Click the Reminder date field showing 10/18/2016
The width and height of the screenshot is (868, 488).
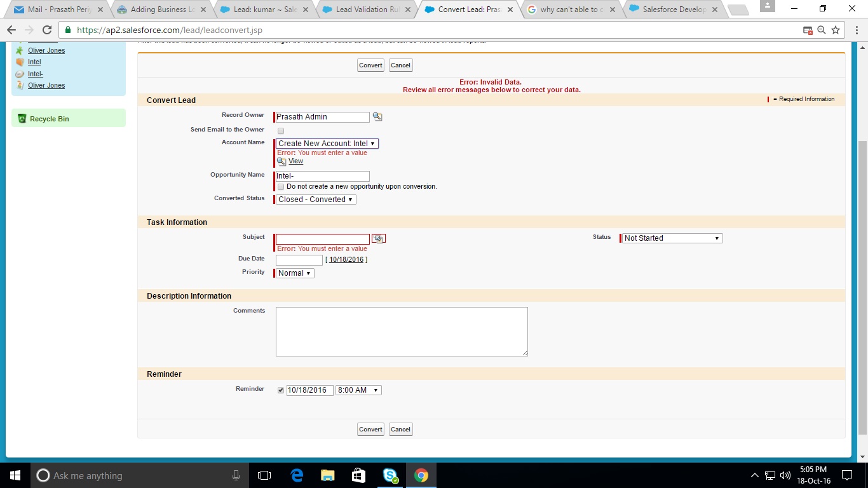coord(309,390)
